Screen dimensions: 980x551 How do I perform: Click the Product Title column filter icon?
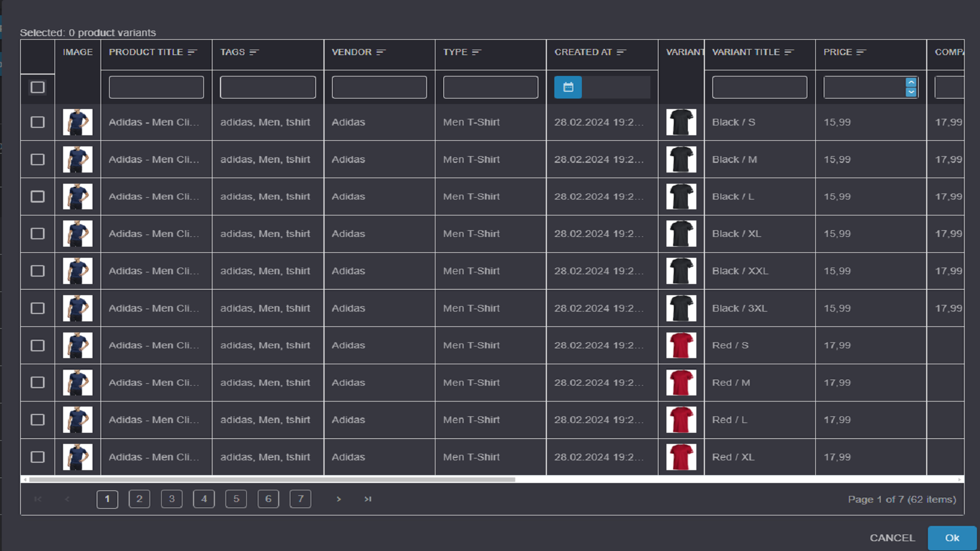[192, 52]
